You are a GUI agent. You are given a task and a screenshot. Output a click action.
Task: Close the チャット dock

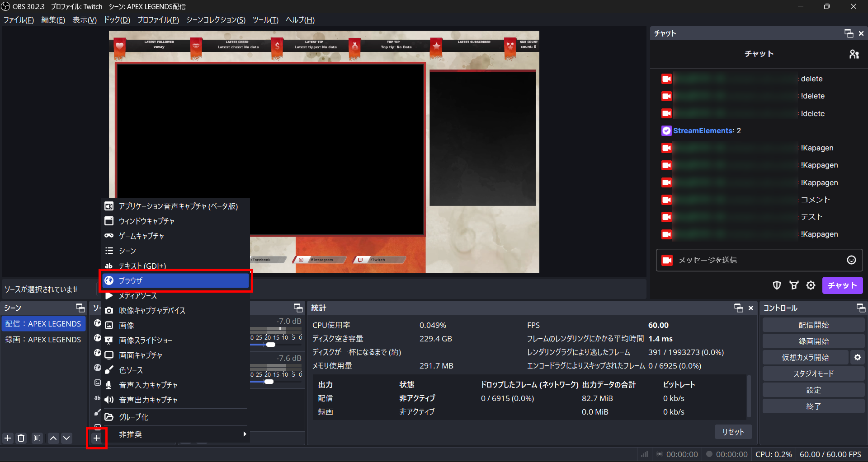861,33
